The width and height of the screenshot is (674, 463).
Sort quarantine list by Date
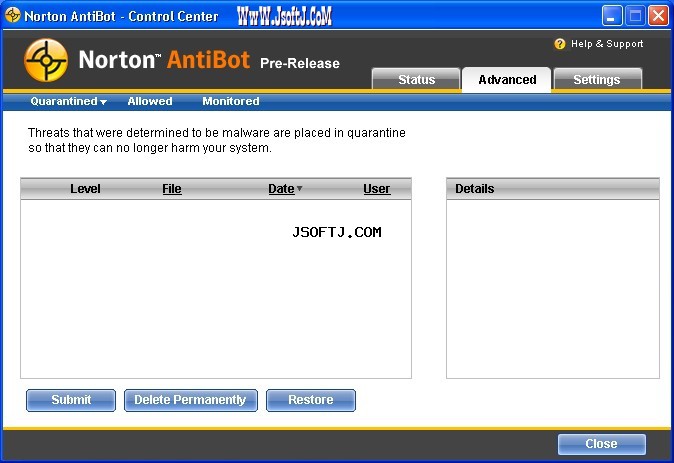281,189
